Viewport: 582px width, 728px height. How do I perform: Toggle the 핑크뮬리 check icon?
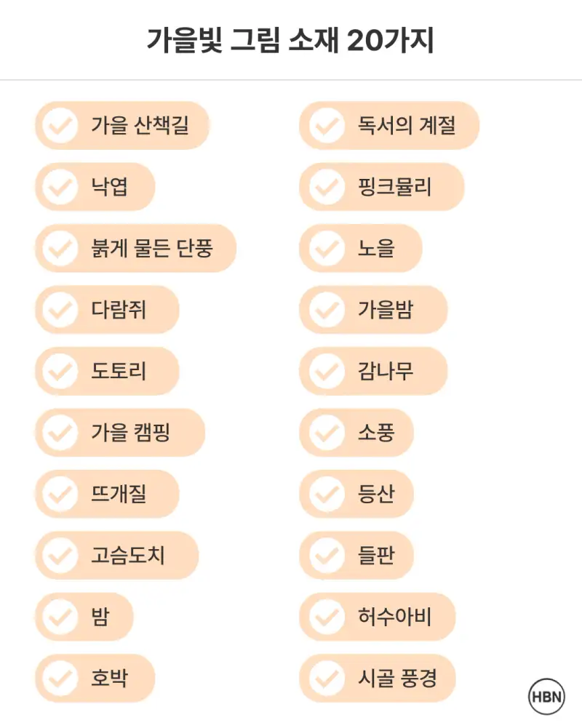327,187
